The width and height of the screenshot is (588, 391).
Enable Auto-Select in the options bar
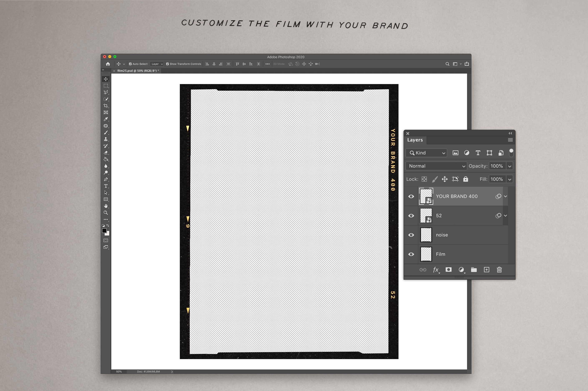130,64
